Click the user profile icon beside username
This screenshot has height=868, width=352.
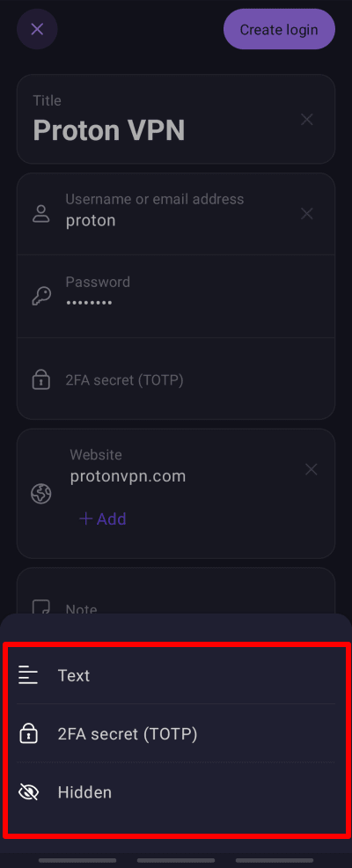41,214
